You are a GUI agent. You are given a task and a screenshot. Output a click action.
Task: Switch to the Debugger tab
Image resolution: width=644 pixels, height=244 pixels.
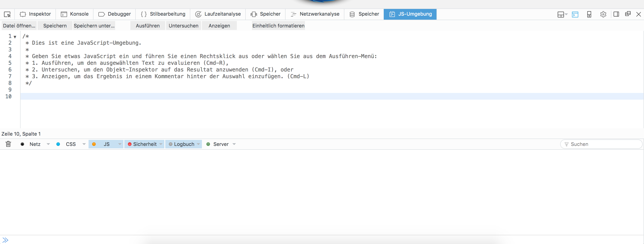[x=114, y=14]
